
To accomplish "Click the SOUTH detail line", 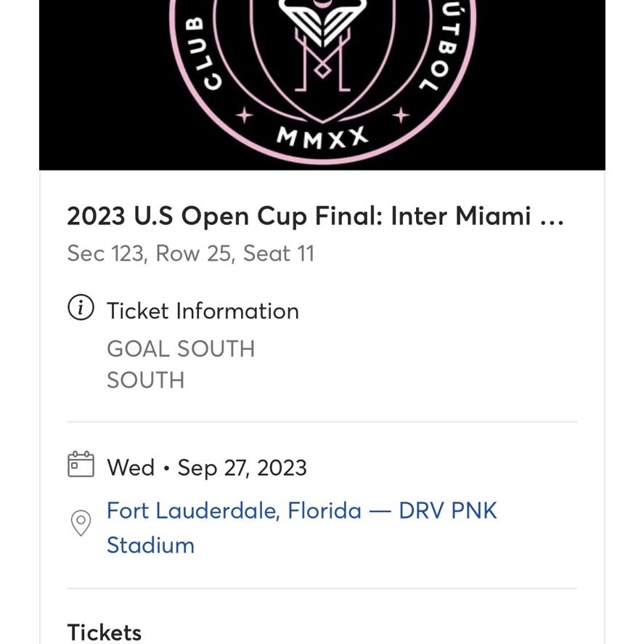I will (x=145, y=380).
